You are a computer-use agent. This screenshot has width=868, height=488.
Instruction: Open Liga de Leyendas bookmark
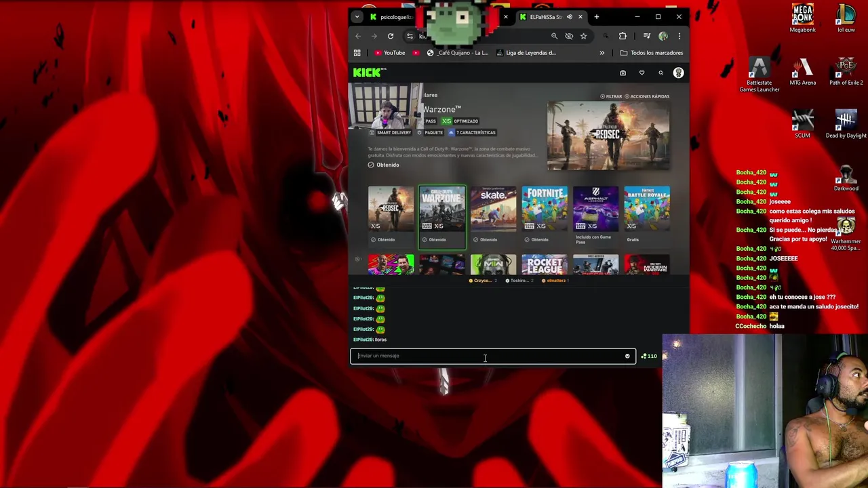click(527, 53)
